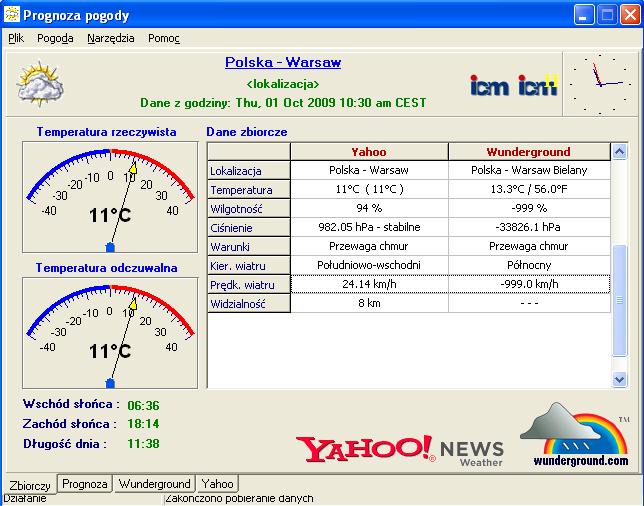Click the Temperatura odczuwalna gauge

coord(110,333)
